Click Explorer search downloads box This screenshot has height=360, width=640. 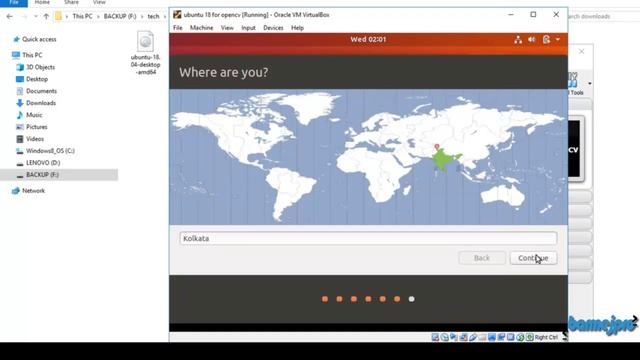pos(604,16)
